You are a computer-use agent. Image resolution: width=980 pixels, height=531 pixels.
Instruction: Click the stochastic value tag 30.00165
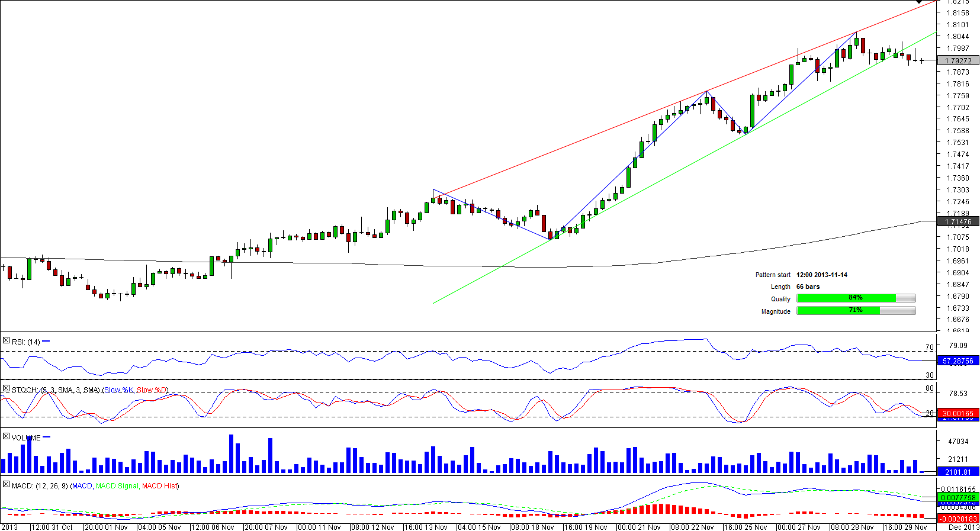pos(958,414)
